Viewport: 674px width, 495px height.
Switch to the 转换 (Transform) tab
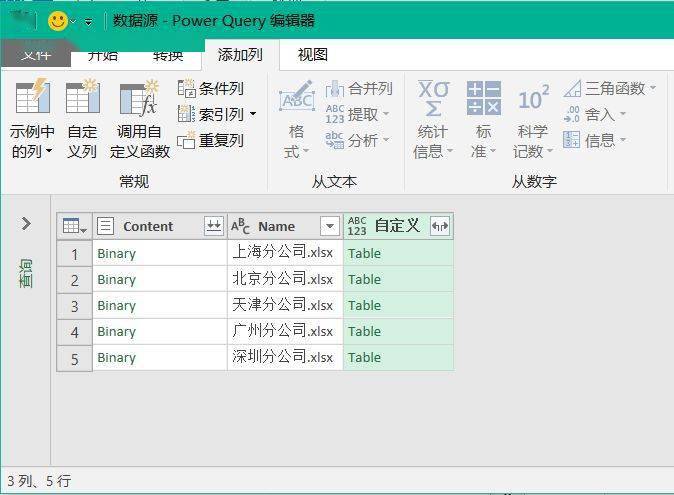click(x=167, y=55)
